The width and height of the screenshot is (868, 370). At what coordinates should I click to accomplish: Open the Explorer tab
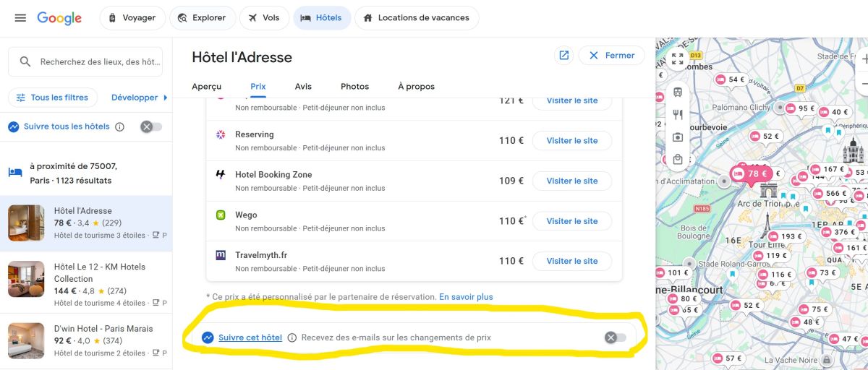(x=202, y=18)
